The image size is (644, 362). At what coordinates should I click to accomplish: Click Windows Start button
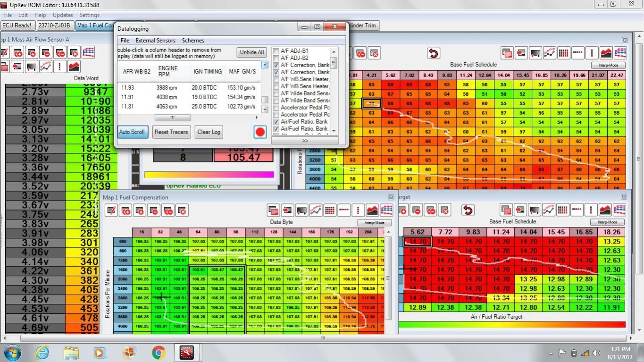click(13, 353)
